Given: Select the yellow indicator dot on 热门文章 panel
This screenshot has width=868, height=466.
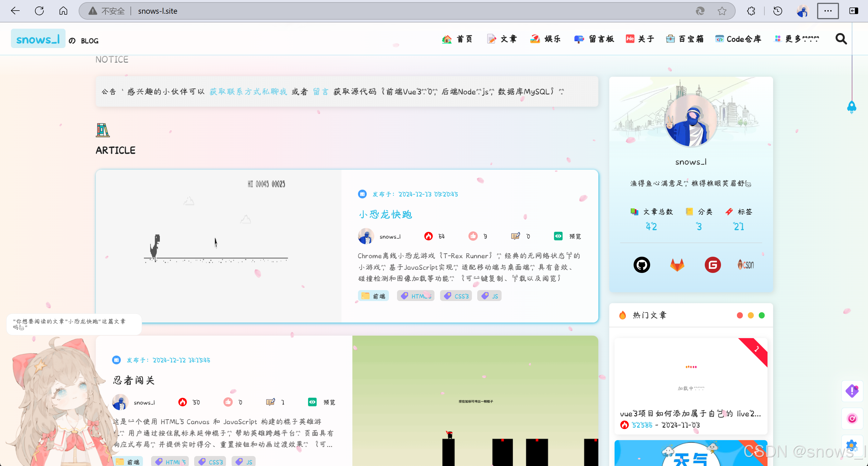Looking at the screenshot, I should [751, 315].
